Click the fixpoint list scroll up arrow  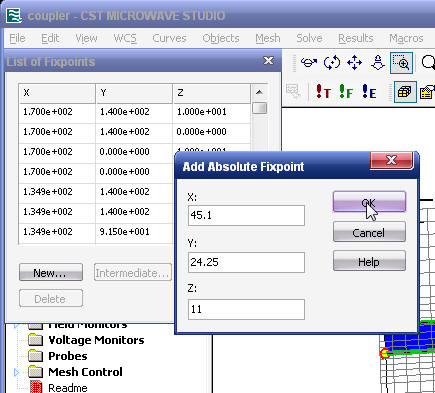[259, 92]
